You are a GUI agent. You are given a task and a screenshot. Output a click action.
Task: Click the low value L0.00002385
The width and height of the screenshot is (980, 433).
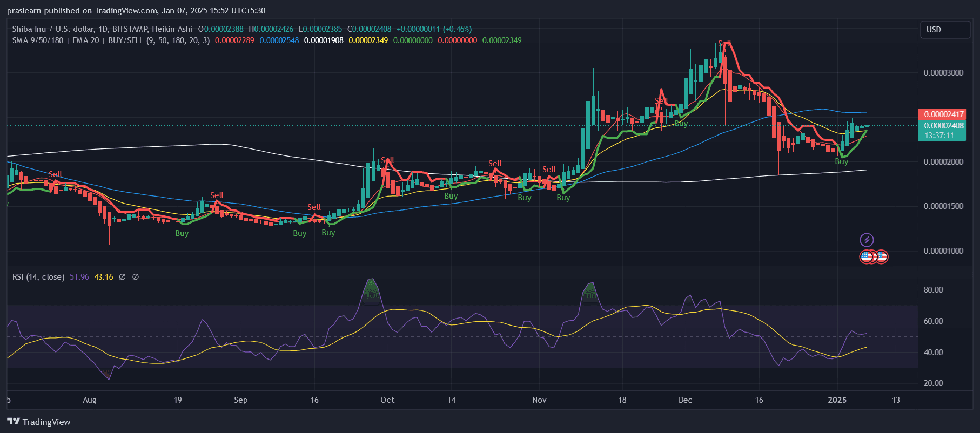[x=320, y=29]
